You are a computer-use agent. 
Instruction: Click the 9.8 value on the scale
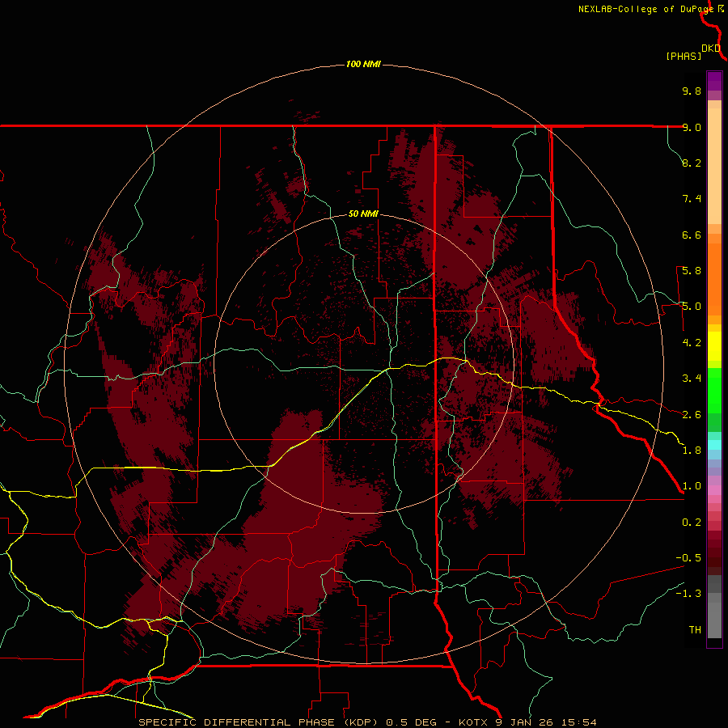692,91
